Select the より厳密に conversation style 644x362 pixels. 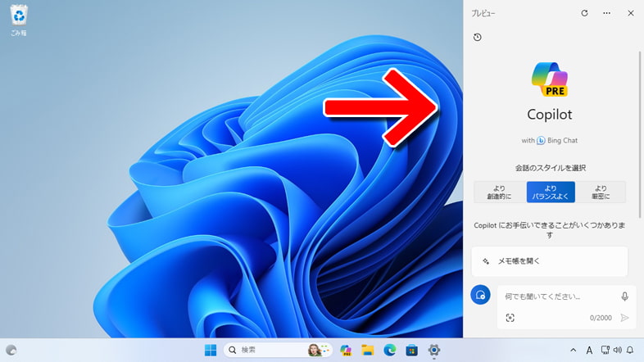coord(601,192)
